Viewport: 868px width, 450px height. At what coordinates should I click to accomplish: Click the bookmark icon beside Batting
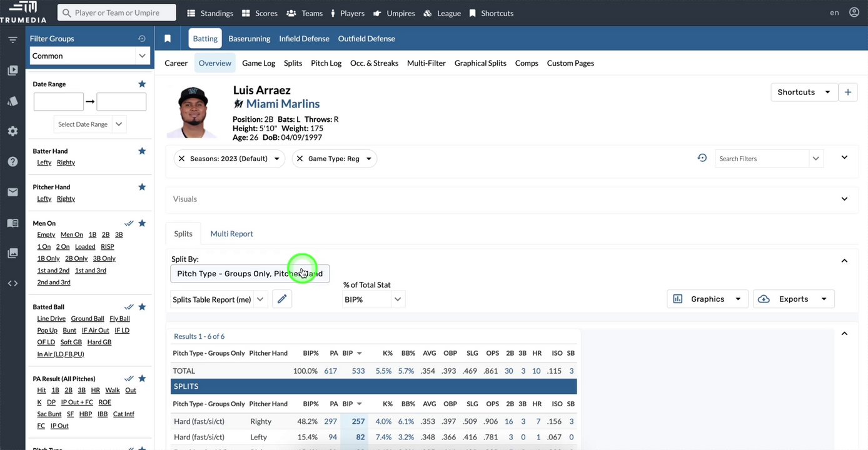click(x=168, y=39)
